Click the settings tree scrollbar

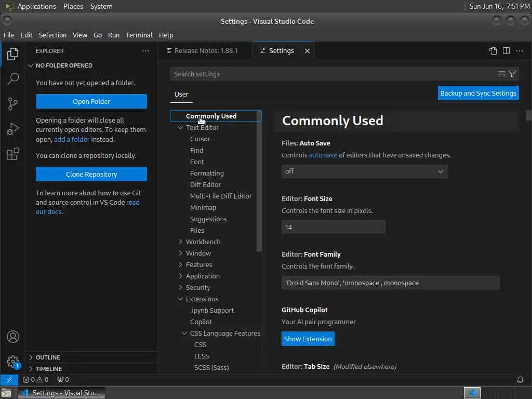(259, 181)
